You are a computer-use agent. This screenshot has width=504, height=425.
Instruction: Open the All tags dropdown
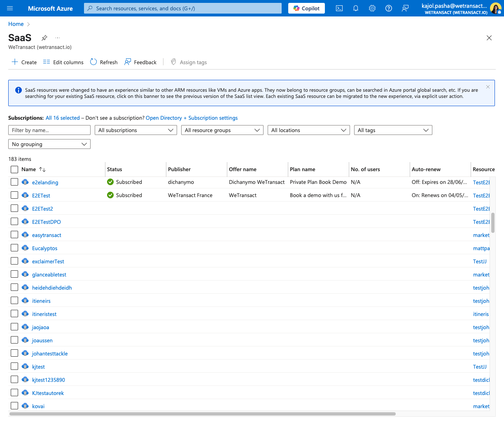click(393, 130)
